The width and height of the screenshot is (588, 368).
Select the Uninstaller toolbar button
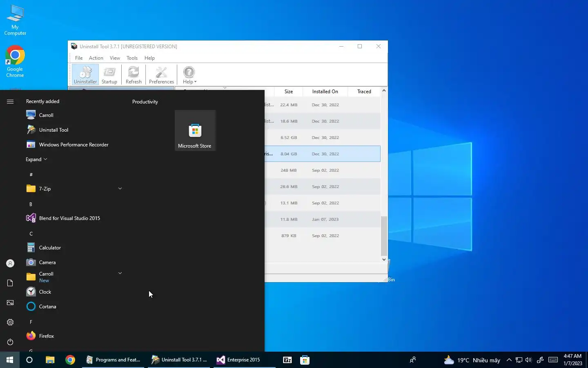click(x=85, y=75)
